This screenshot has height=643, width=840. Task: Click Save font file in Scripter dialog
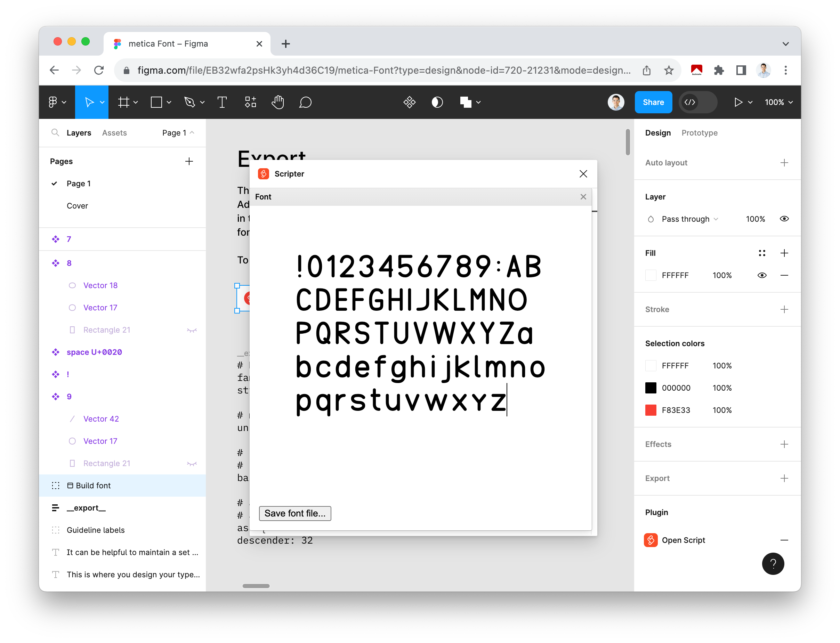(295, 513)
